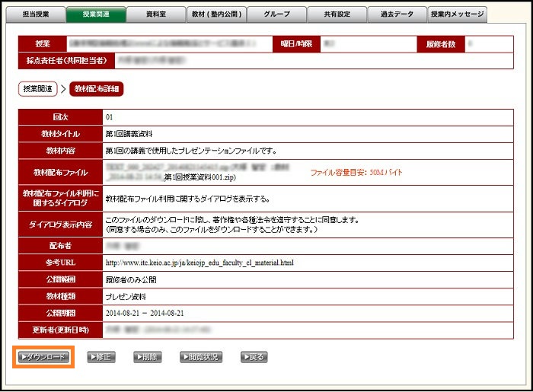Open 閲覧状況 viewing status
This screenshot has width=533, height=392.
[201, 356]
